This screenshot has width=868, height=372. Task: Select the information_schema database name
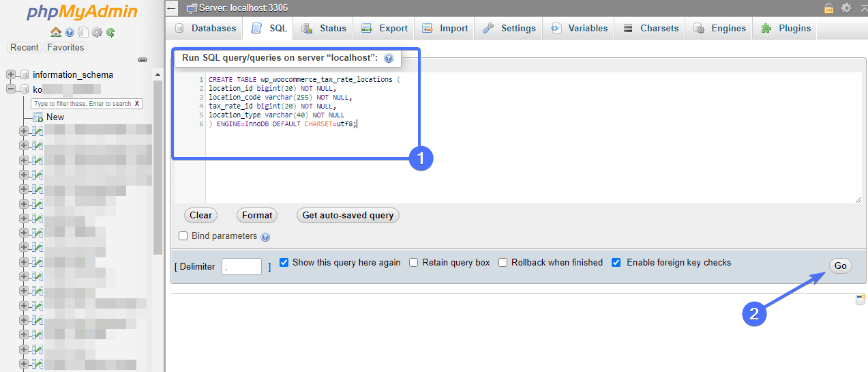[x=73, y=74]
